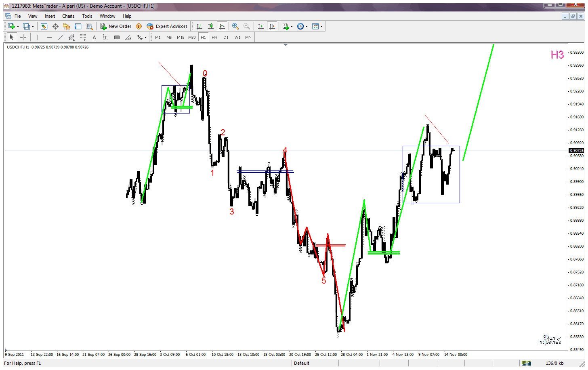The width and height of the screenshot is (588, 370).
Task: Select the Text Label tool
Action: point(105,37)
